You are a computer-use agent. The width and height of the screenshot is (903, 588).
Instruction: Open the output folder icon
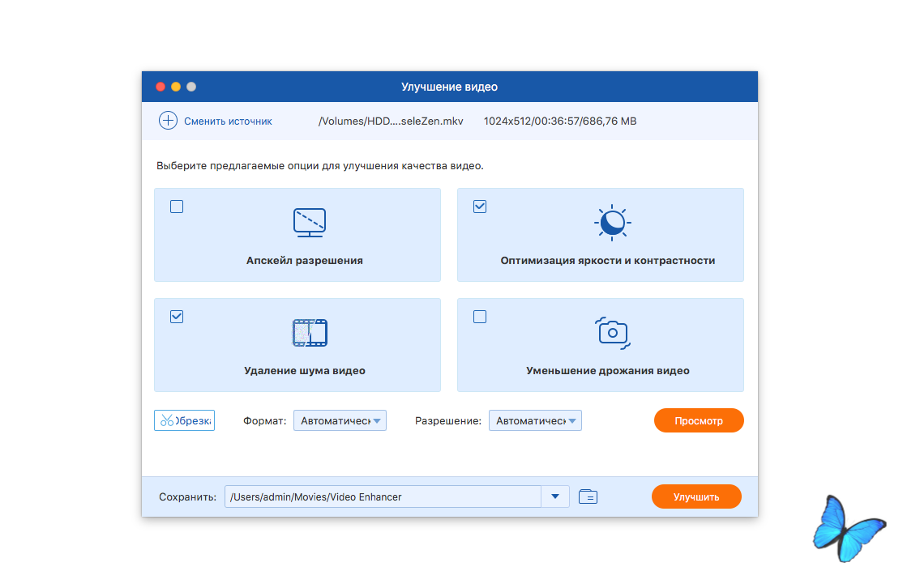coord(588,496)
